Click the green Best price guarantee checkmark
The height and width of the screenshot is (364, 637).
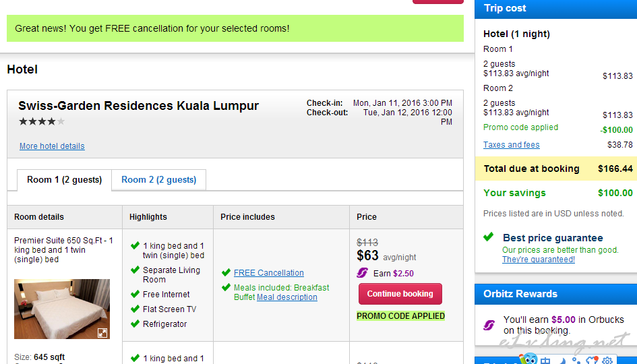point(489,237)
